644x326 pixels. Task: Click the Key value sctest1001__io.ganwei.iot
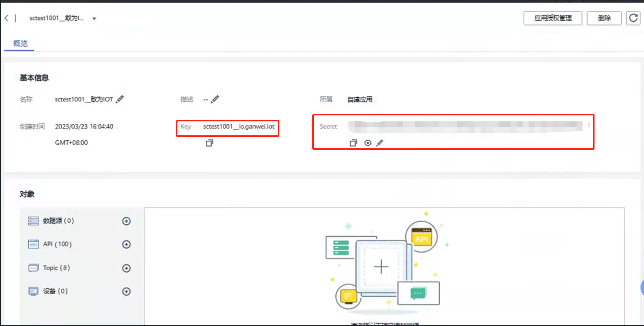pos(239,127)
